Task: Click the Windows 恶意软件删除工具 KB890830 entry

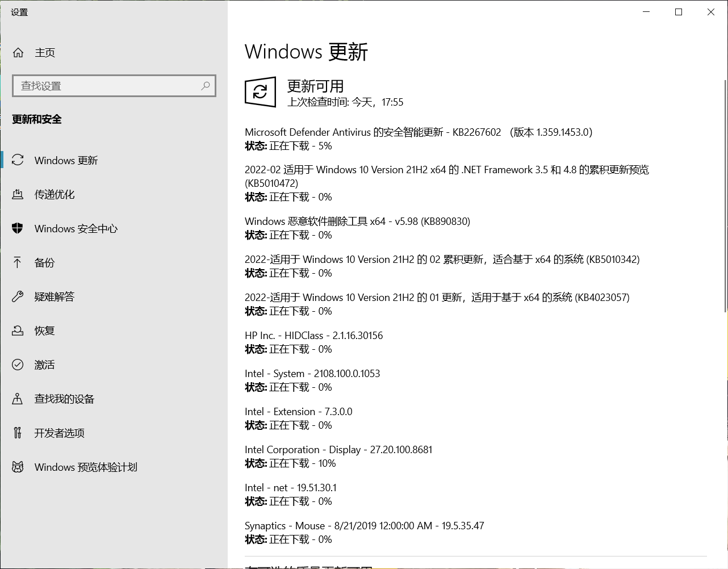Action: click(x=358, y=228)
